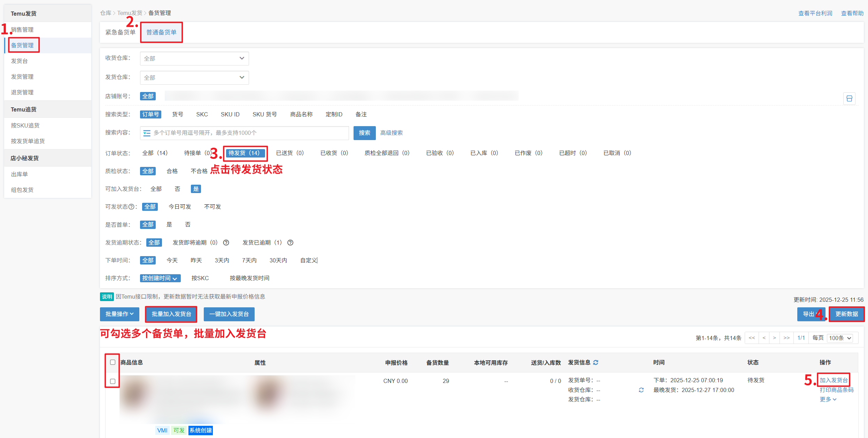
Task: Expand the 批量操作 dropdown button
Action: point(119,314)
